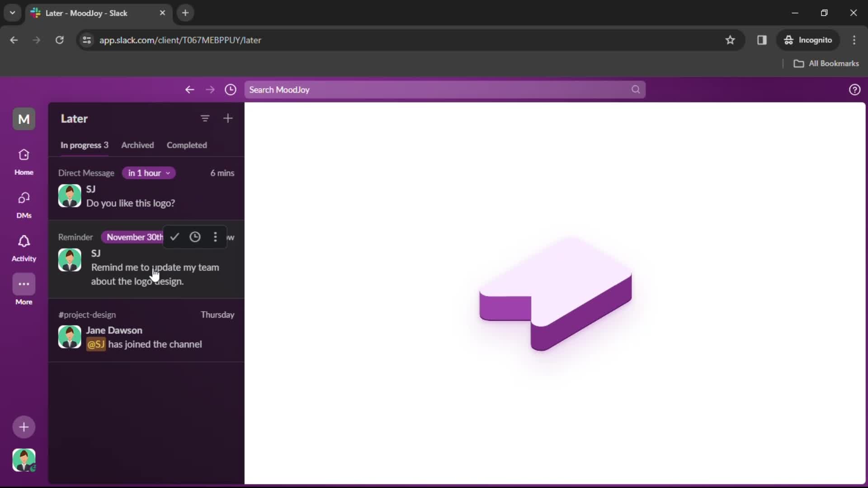Screen dimensions: 868x488
Task: Click the in 1 hour reminder dropdown
Action: 148,173
